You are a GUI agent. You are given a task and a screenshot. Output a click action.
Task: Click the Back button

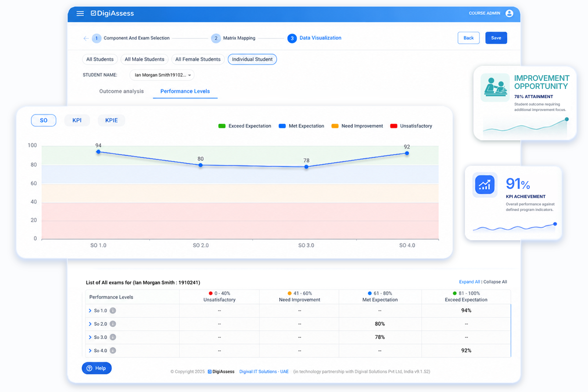point(469,38)
